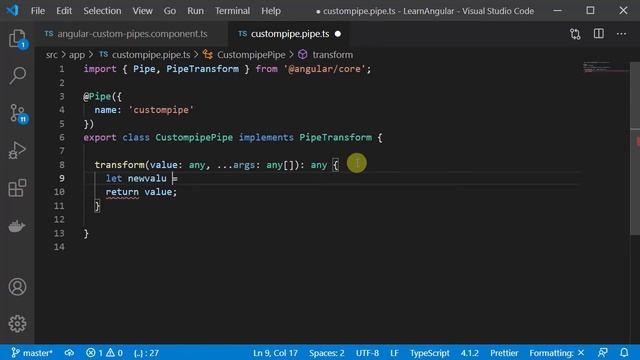Click the '@angular/core' import string
Viewport: 640px width, 360px height.
325,69
